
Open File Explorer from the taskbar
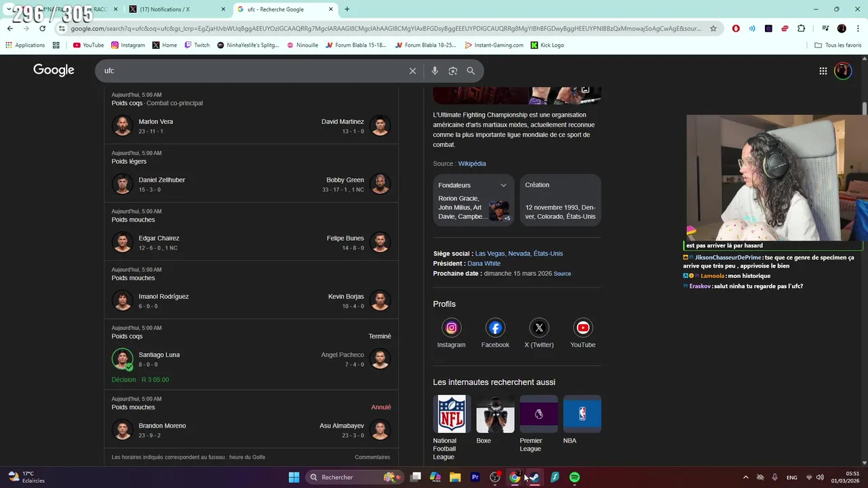[455, 477]
